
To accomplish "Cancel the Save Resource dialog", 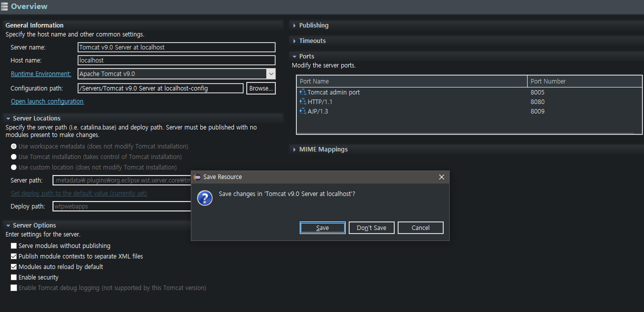I will [420, 228].
